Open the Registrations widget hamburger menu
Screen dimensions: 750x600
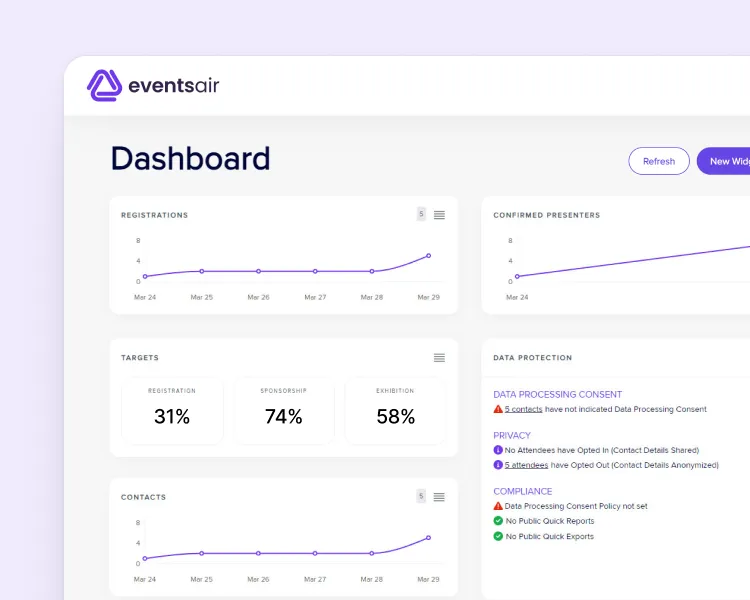[439, 215]
